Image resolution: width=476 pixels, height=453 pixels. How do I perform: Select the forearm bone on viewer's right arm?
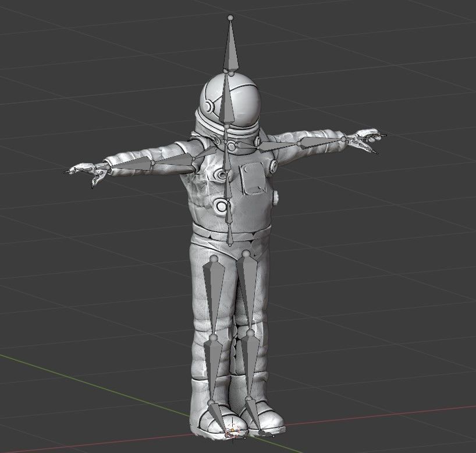coord(321,141)
